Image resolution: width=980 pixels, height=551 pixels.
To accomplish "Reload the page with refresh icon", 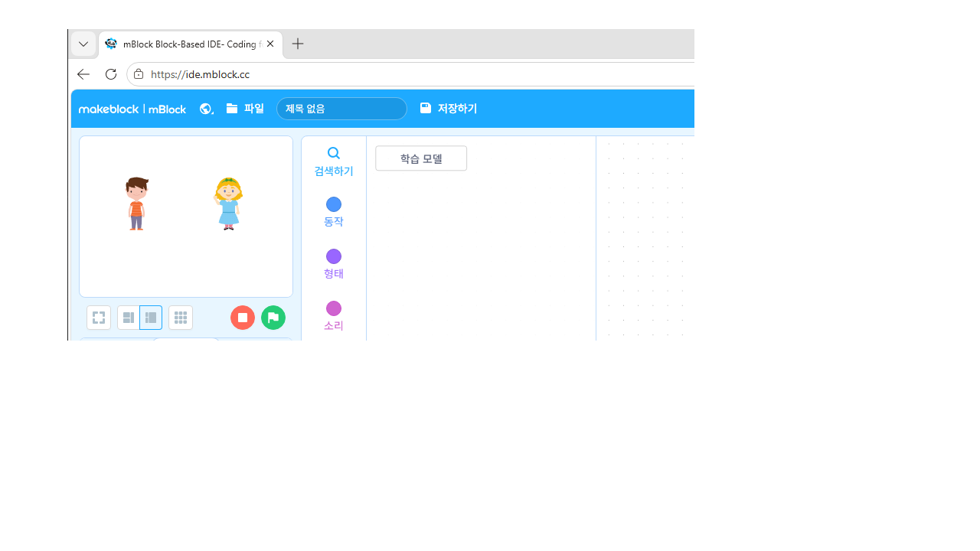I will pyautogui.click(x=111, y=74).
